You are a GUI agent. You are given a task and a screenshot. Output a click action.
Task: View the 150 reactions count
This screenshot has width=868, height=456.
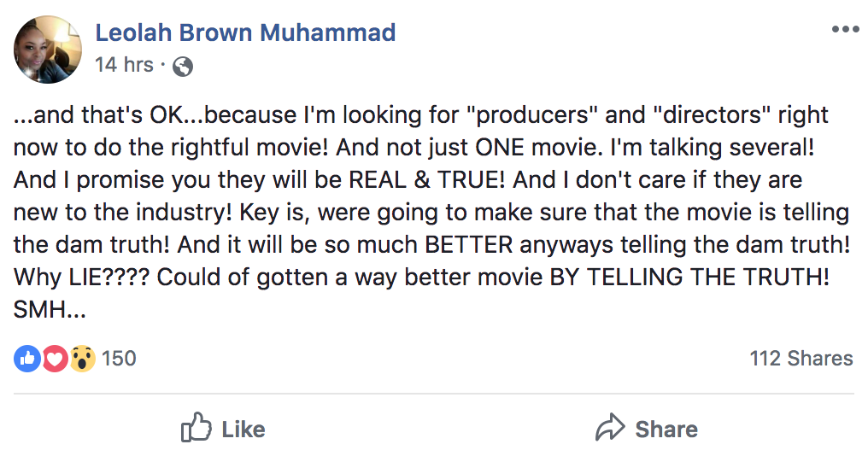(x=119, y=359)
